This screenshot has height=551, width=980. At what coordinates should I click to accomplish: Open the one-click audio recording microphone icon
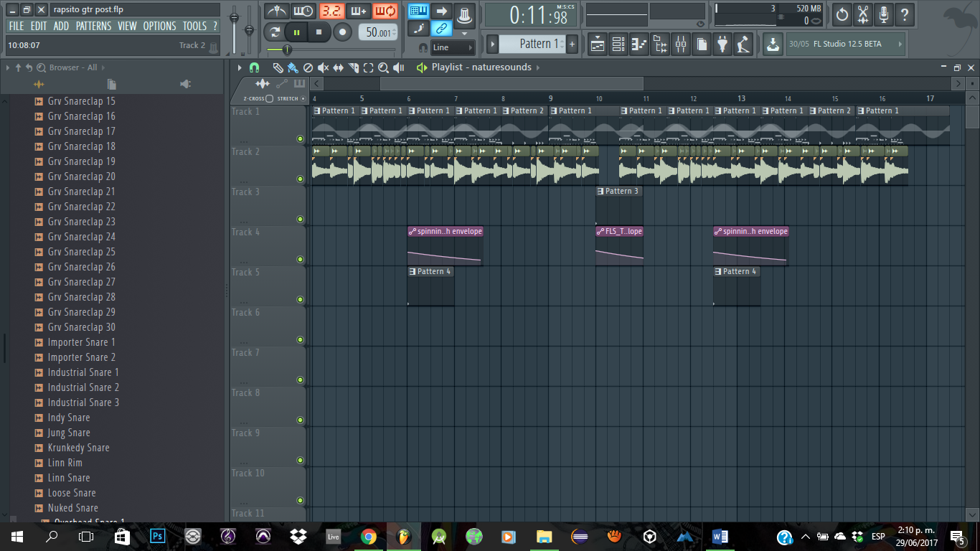884,14
